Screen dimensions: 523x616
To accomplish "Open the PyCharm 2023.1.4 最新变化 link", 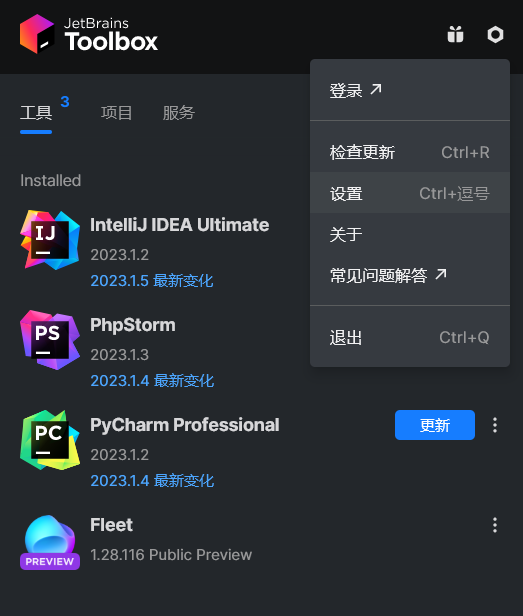I will click(x=152, y=481).
